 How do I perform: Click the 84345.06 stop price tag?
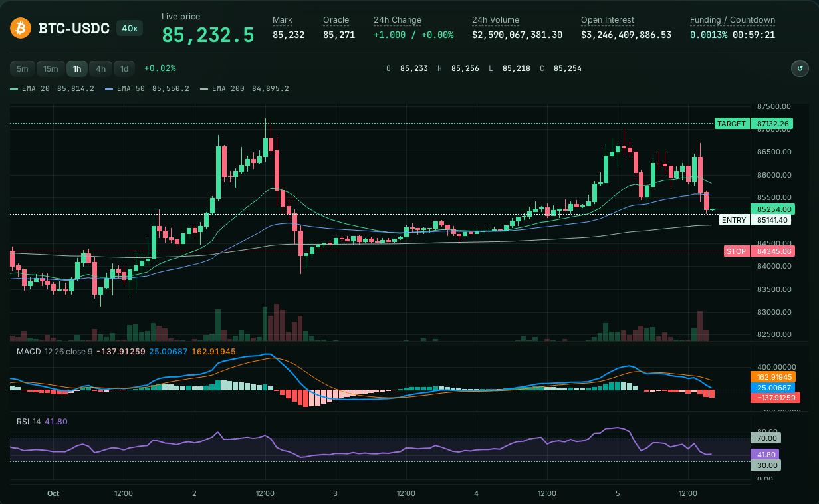772,251
